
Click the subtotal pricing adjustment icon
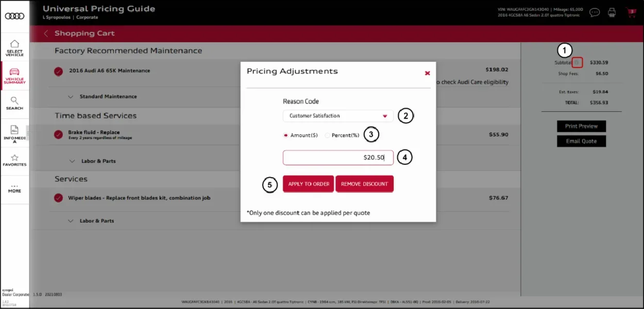578,62
